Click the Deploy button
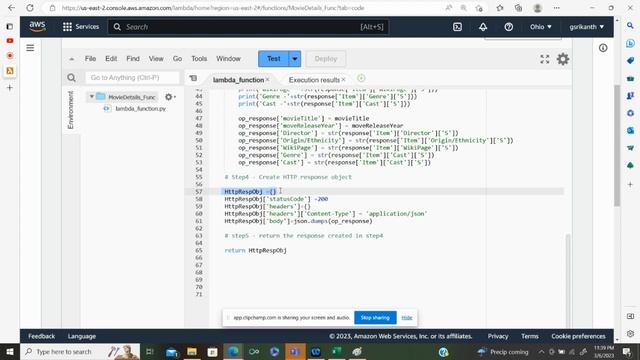 [x=326, y=59]
